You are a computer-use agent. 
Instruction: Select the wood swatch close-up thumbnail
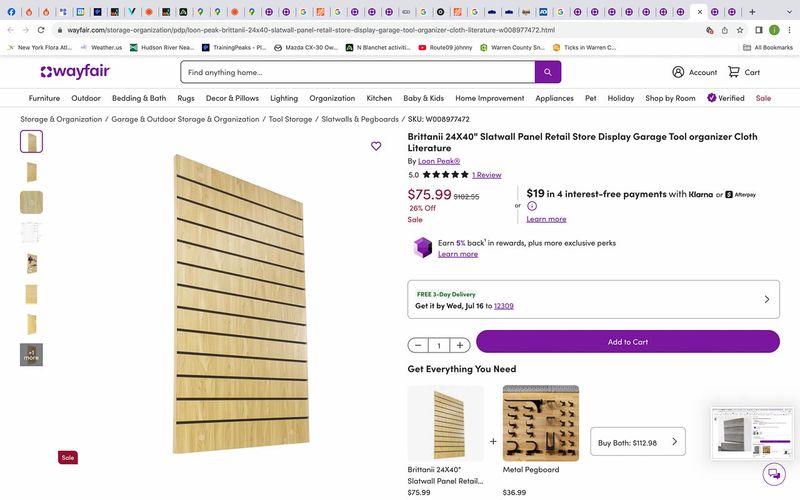(x=31, y=202)
